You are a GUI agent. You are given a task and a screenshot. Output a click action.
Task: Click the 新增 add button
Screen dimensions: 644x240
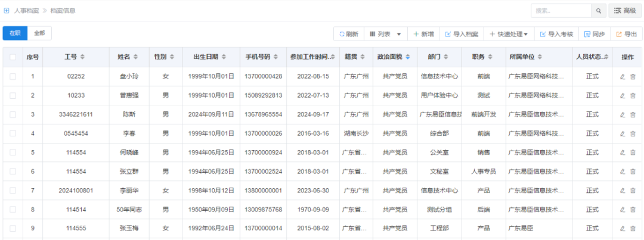[423, 35]
